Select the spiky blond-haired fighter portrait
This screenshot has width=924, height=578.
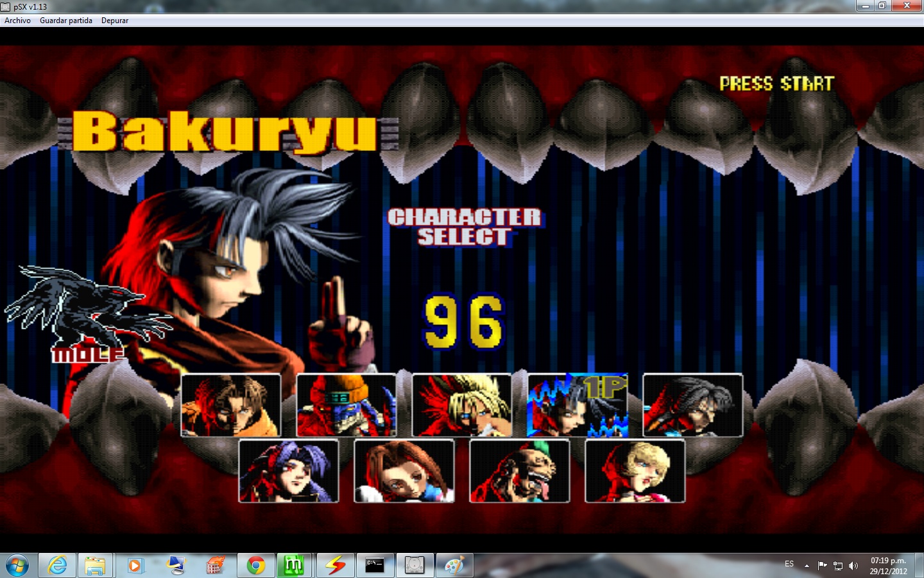(462, 405)
